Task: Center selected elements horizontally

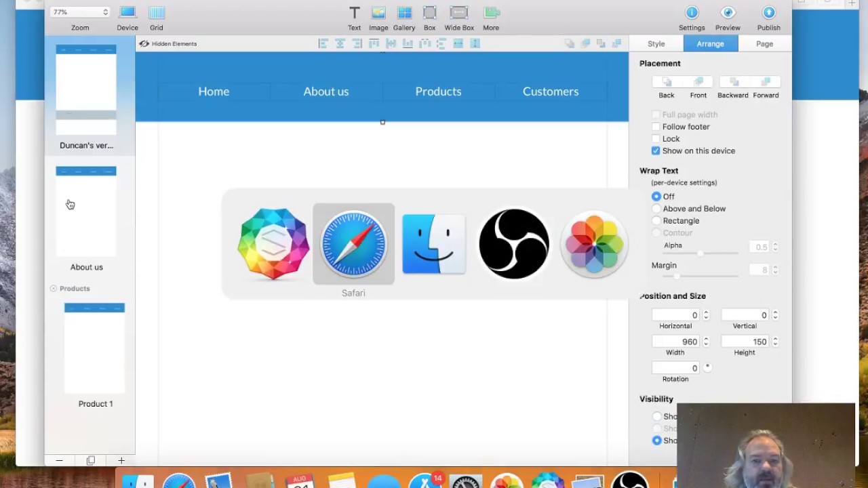Action: pyautogui.click(x=340, y=43)
